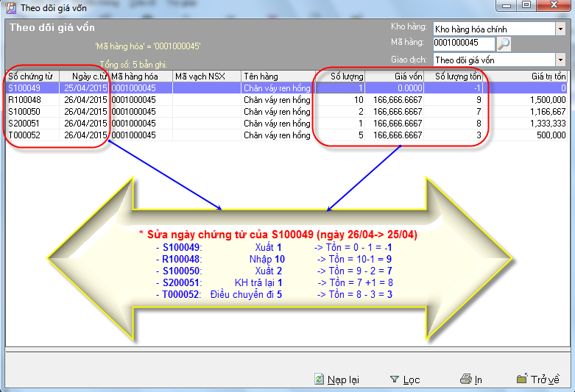Click the Giá trị tồn column header
The height and width of the screenshot is (392, 575).
click(526, 76)
